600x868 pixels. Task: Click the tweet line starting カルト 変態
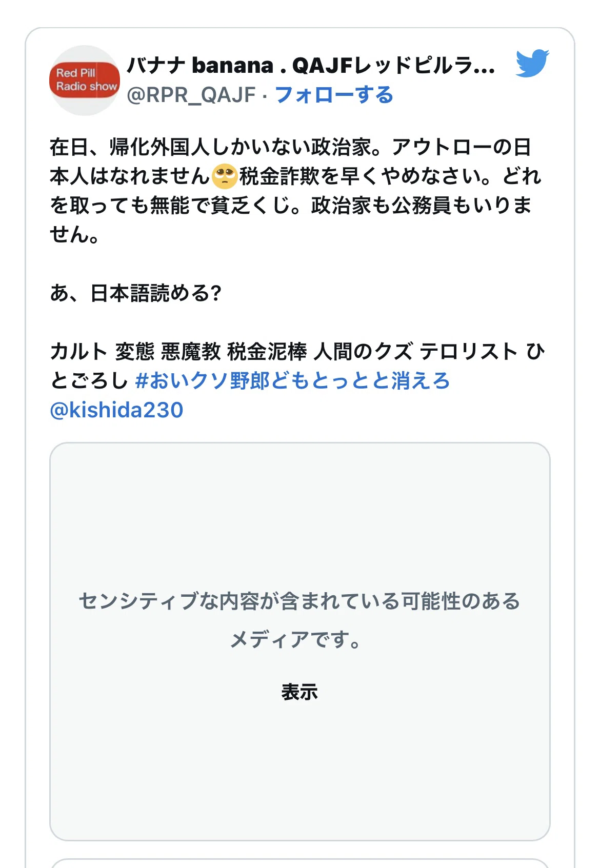point(297,366)
